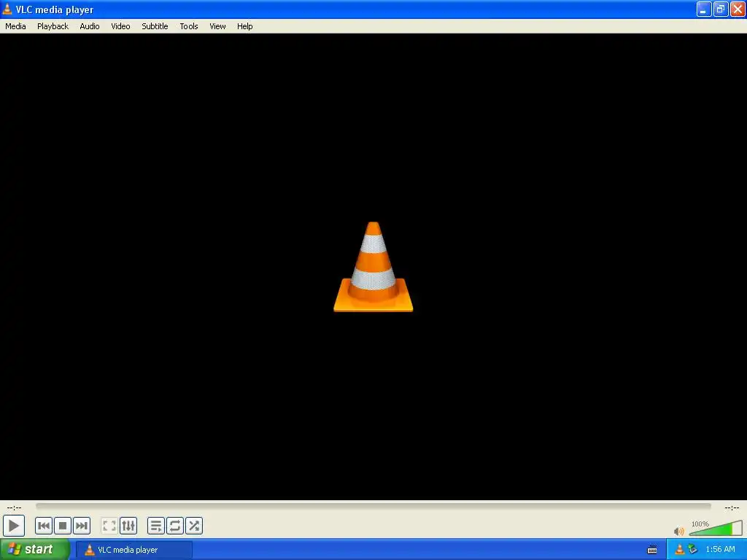747x560 pixels.
Task: Toggle the playlist view
Action: pos(156,526)
